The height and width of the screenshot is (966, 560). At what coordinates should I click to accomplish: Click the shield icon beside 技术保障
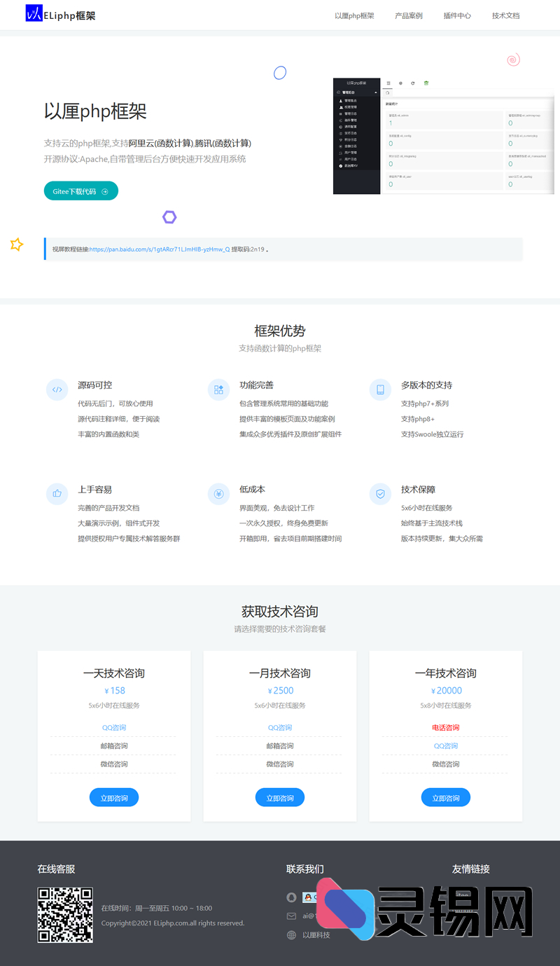tap(380, 494)
